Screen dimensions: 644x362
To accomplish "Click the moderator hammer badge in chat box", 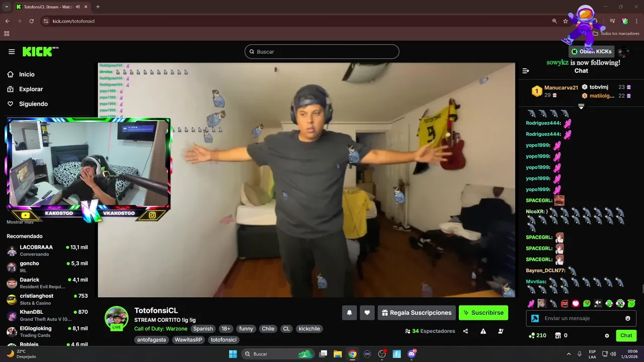I will pos(535,318).
